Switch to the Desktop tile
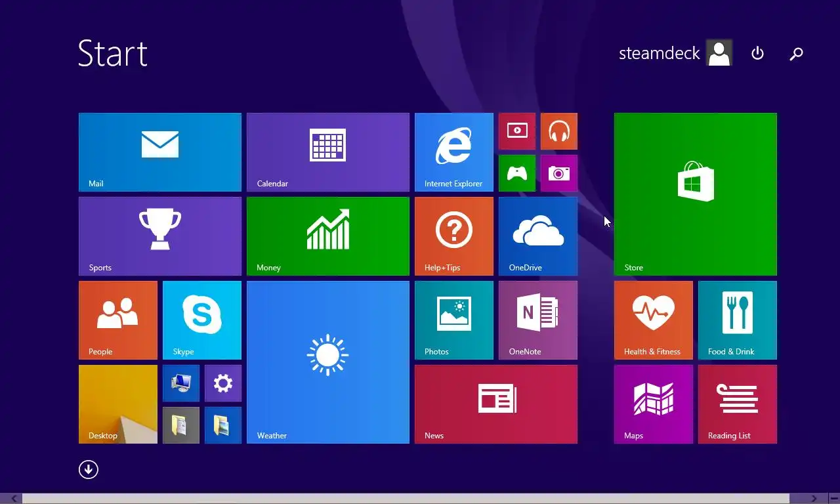The height and width of the screenshot is (504, 840). [x=118, y=404]
